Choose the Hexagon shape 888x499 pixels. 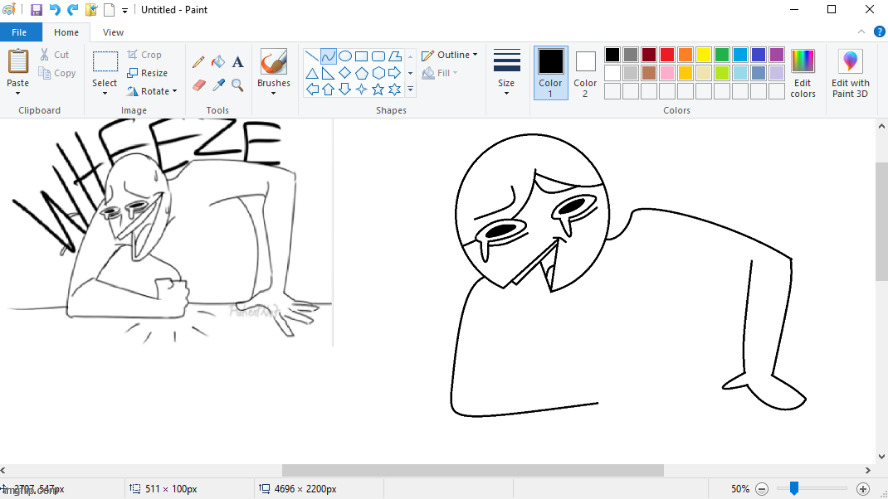378,73
